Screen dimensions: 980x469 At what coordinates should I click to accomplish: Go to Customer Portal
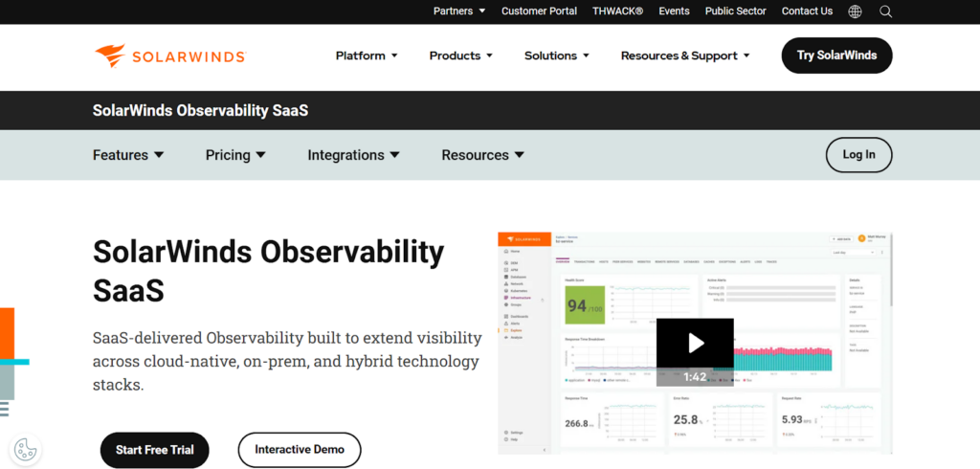click(539, 11)
